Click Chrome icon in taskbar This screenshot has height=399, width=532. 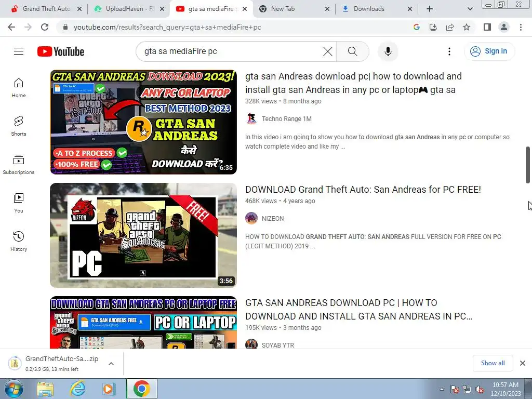(141, 389)
